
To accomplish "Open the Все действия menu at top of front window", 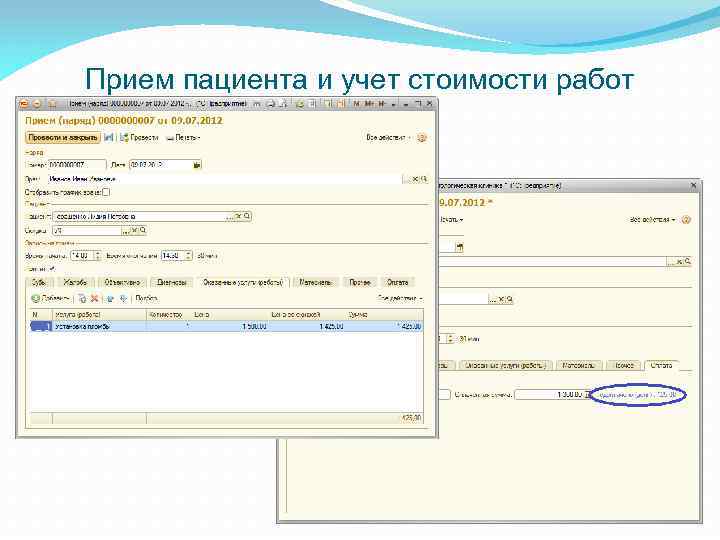I will (388, 137).
